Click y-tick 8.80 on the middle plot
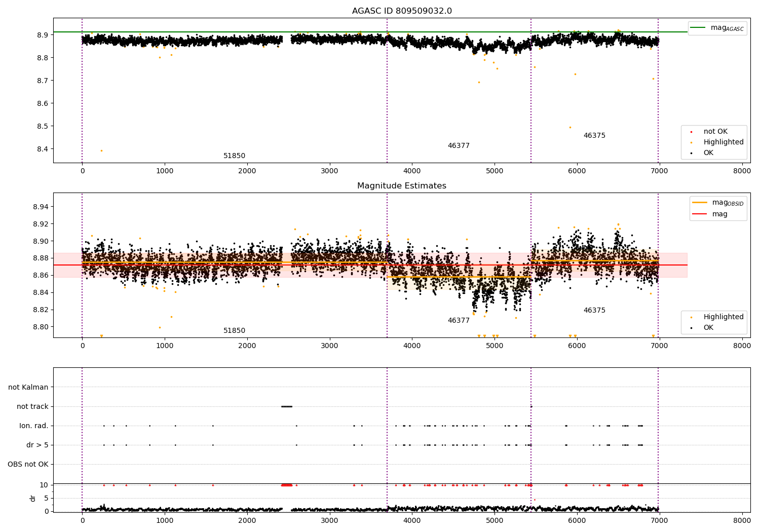760x532 pixels. tap(41, 327)
